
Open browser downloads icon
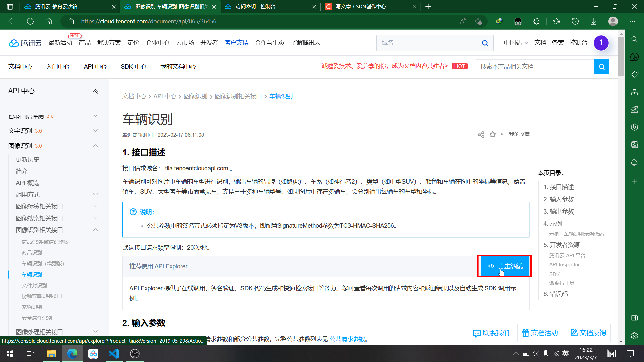click(x=594, y=21)
